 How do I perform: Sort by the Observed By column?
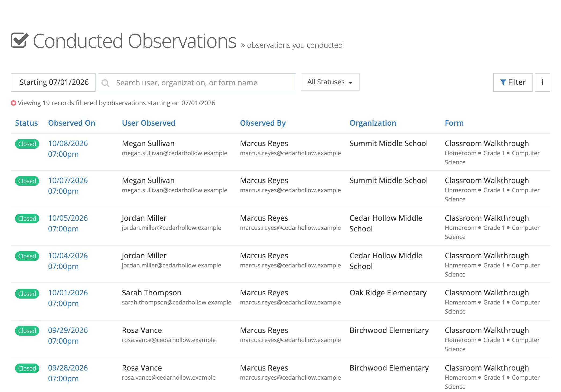click(x=263, y=123)
